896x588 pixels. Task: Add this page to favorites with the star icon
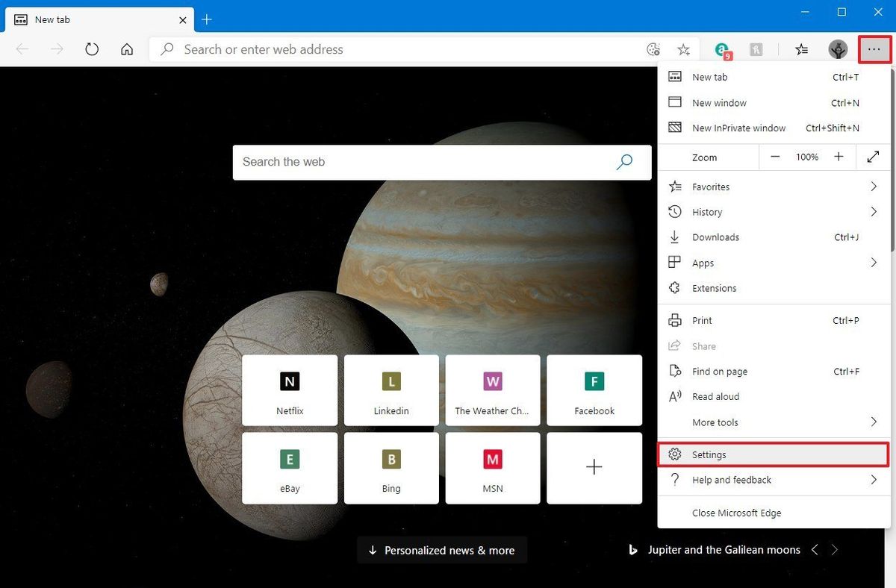(x=683, y=49)
